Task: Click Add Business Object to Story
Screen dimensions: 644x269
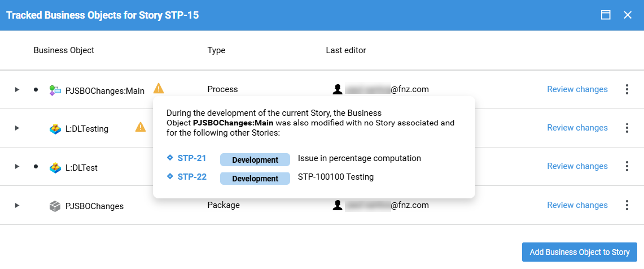Action: tap(579, 252)
